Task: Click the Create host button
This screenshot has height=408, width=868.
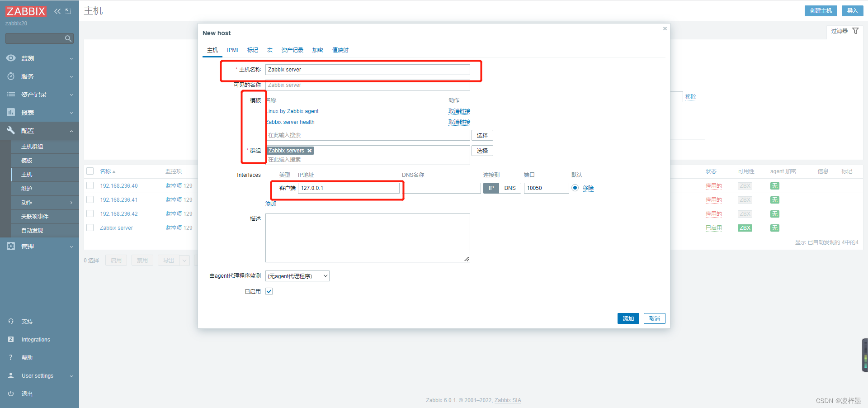Action: (821, 11)
